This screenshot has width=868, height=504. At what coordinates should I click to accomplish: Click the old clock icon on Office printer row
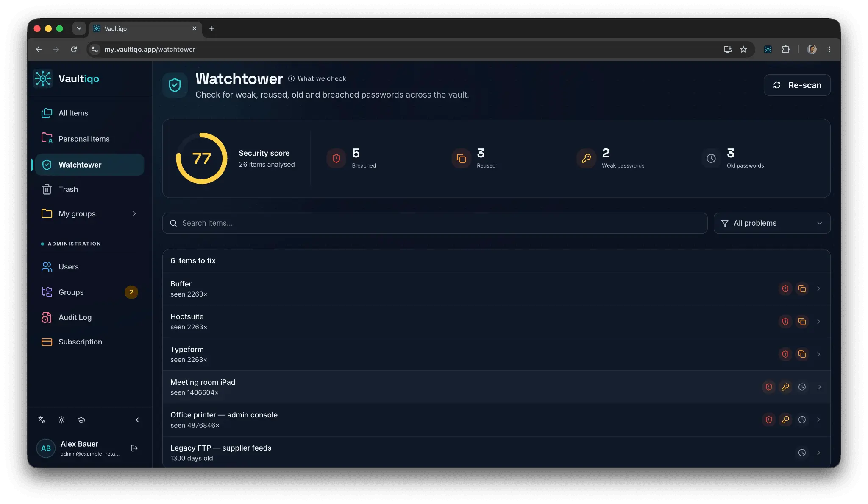pos(802,420)
